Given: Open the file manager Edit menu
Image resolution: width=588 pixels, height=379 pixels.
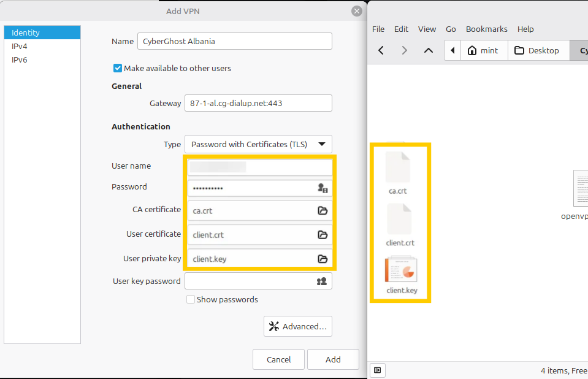Looking at the screenshot, I should click(401, 29).
